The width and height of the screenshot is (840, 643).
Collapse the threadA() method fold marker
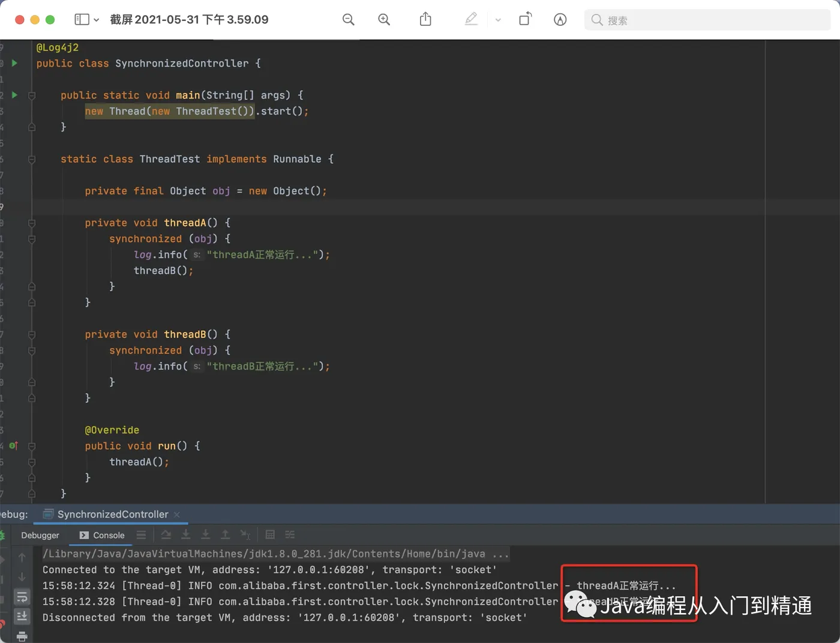point(32,223)
